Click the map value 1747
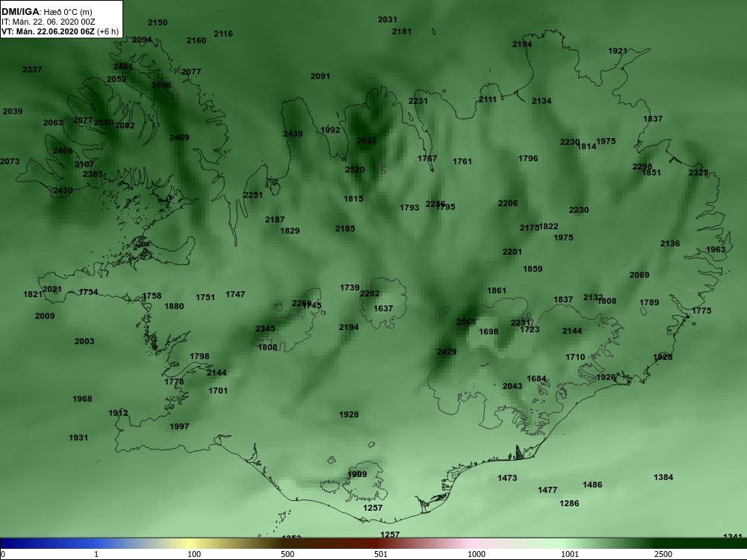This screenshot has height=560, width=747. pyautogui.click(x=235, y=295)
